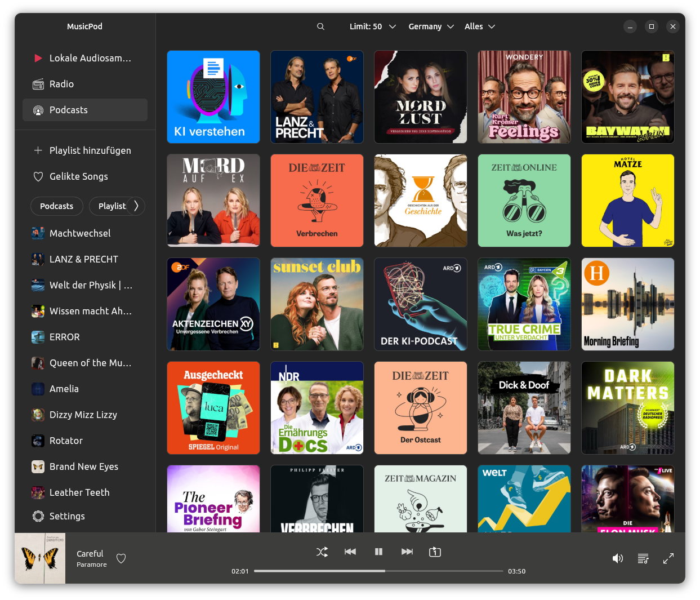Screen dimensions: 700x600
Task: Click the Careful album cover thumbnail
Action: [40, 558]
